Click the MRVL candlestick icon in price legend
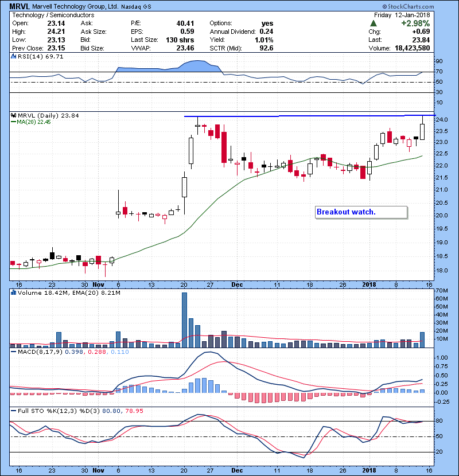 pyautogui.click(x=14, y=115)
